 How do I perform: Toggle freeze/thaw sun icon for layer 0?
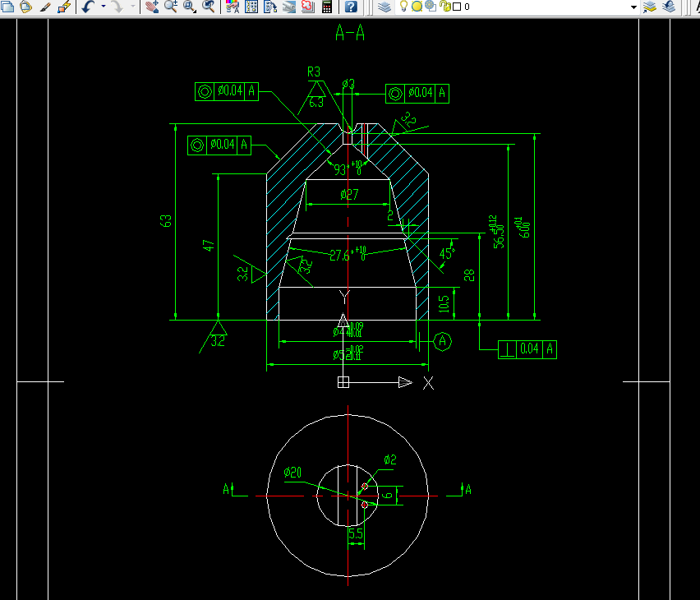click(417, 7)
